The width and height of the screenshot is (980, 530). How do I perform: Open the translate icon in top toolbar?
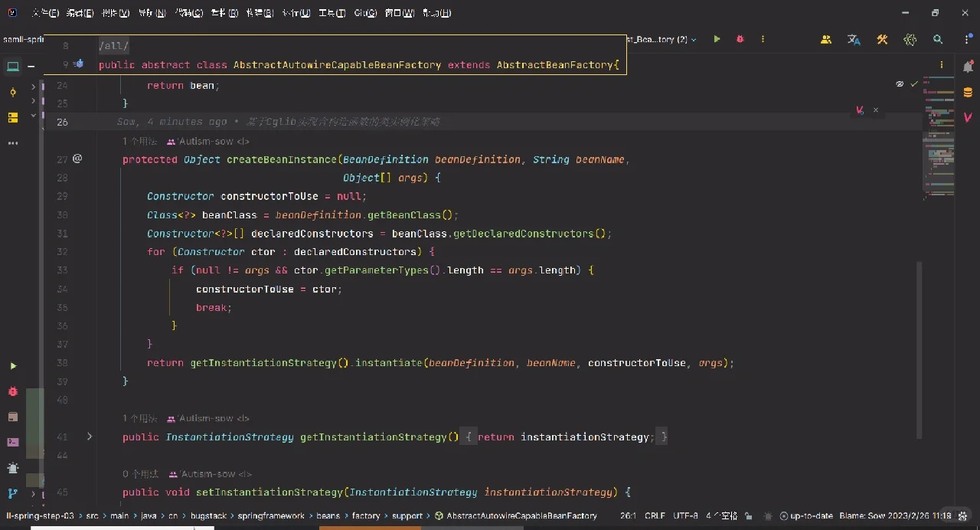click(854, 39)
